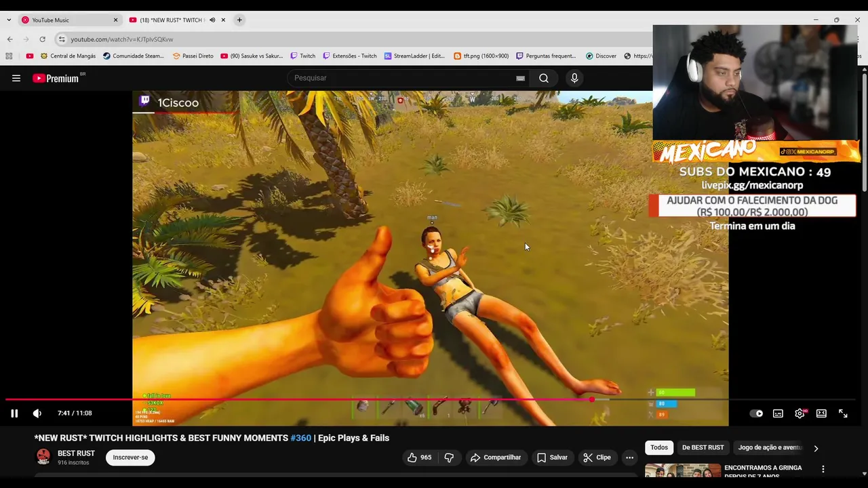Screen dimensions: 868x488
Task: Open more actions three-dot menu
Action: tap(629, 457)
